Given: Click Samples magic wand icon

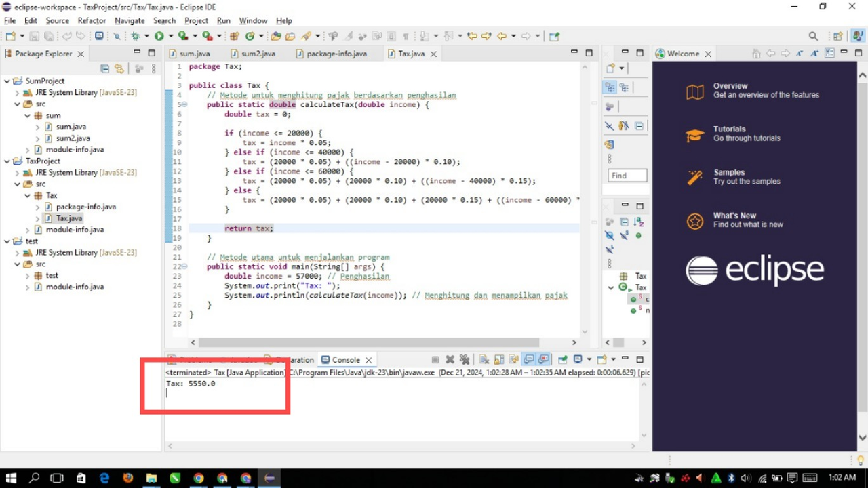Looking at the screenshot, I should point(694,178).
